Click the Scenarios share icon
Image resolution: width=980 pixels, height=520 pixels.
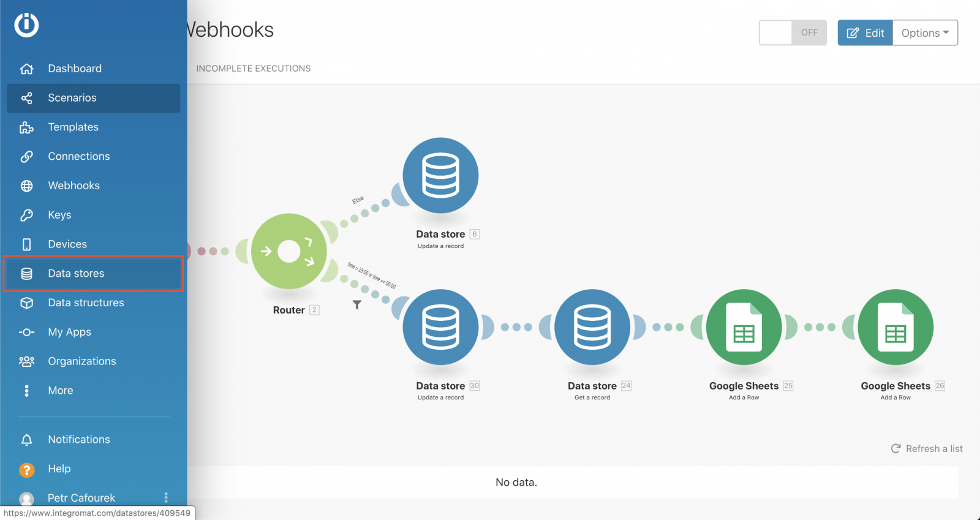(26, 98)
